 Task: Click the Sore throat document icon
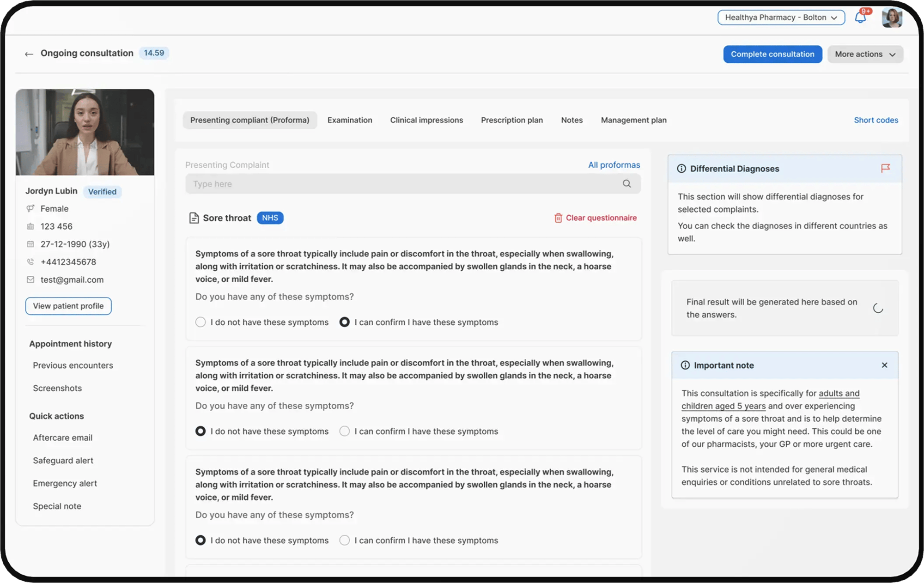pyautogui.click(x=194, y=218)
